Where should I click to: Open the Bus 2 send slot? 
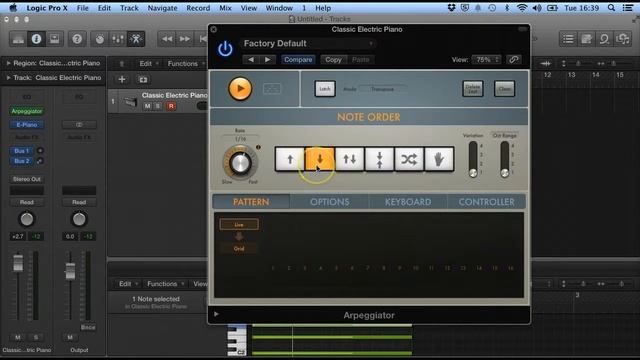point(21,161)
